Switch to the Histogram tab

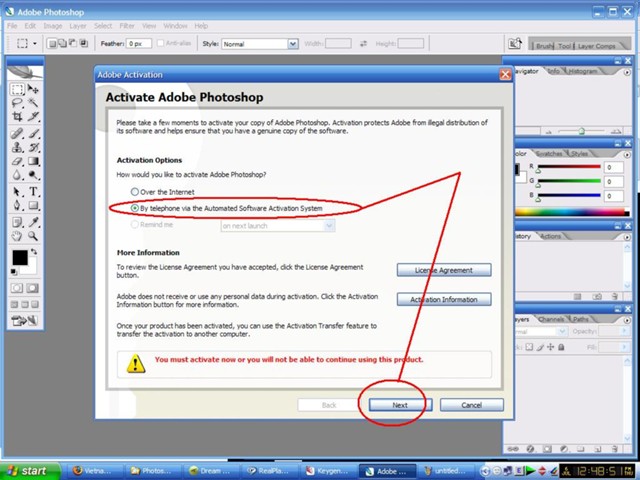tap(583, 71)
